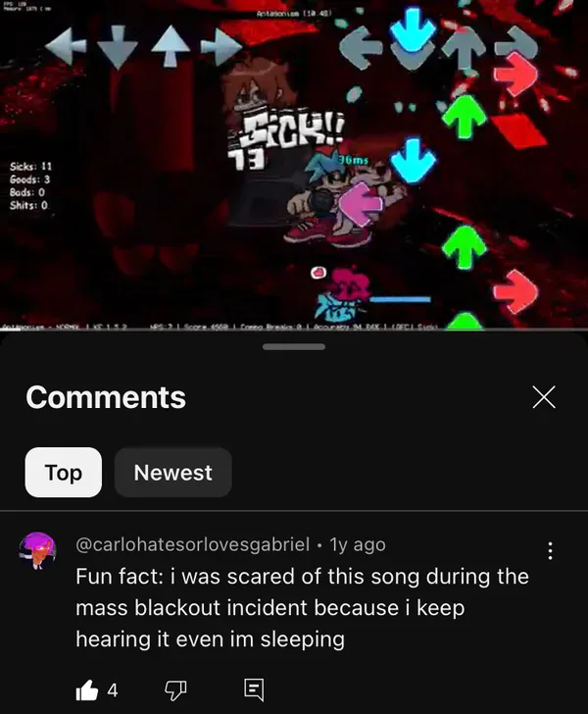
Task: Click the SICK!! rating popup in video
Action: click(x=292, y=129)
